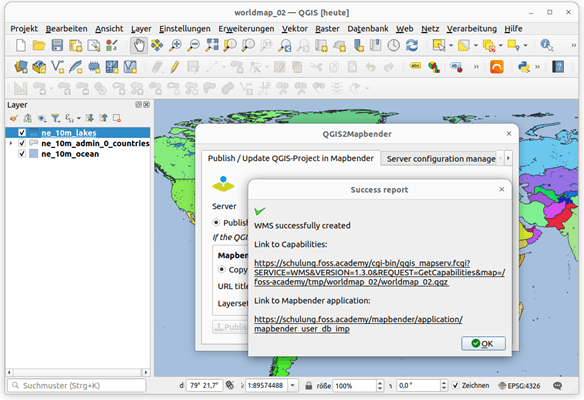Open the new print layout icon

point(76,45)
